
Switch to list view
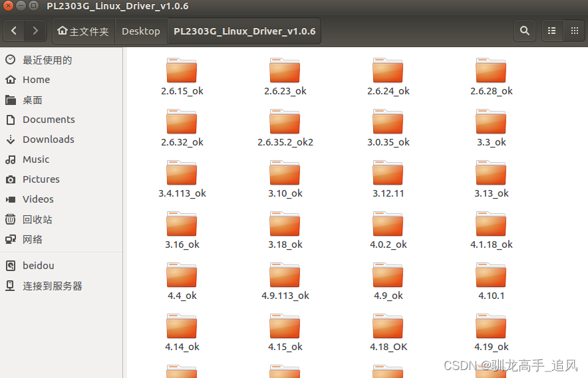pyautogui.click(x=551, y=31)
